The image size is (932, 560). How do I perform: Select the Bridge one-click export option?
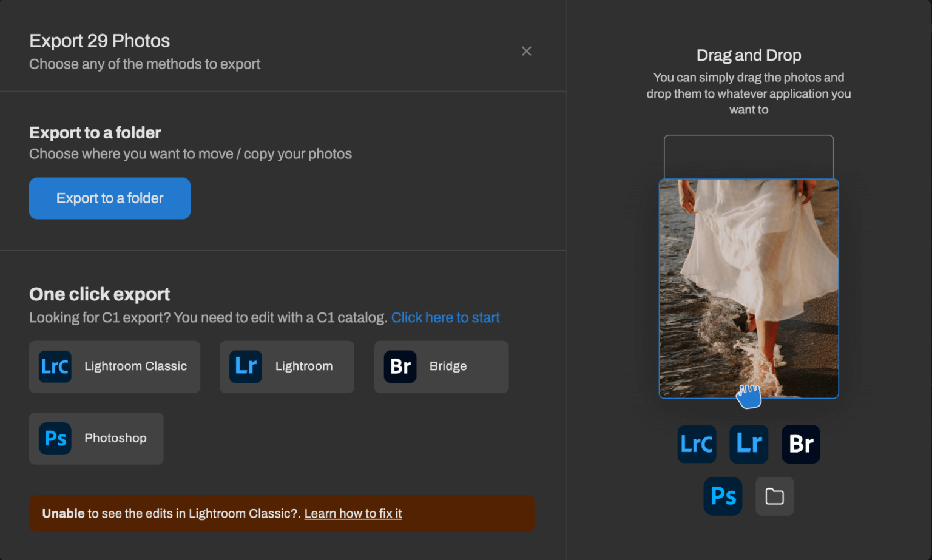point(441,366)
